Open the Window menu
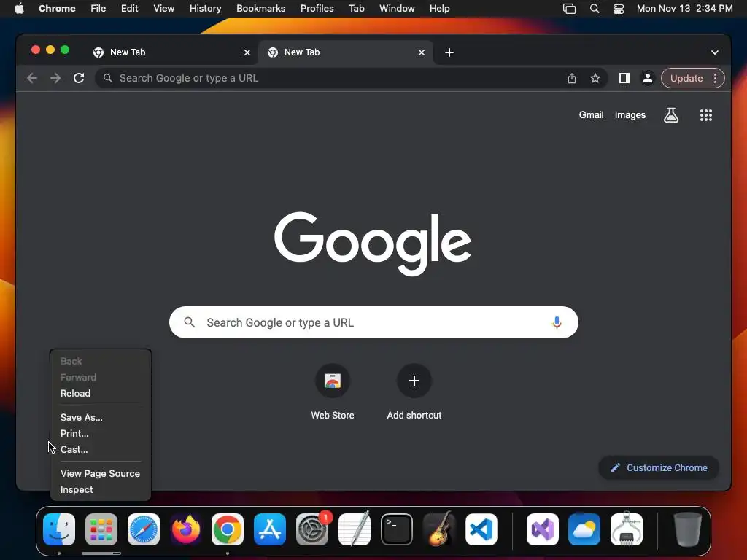The height and width of the screenshot is (560, 747). [x=397, y=9]
